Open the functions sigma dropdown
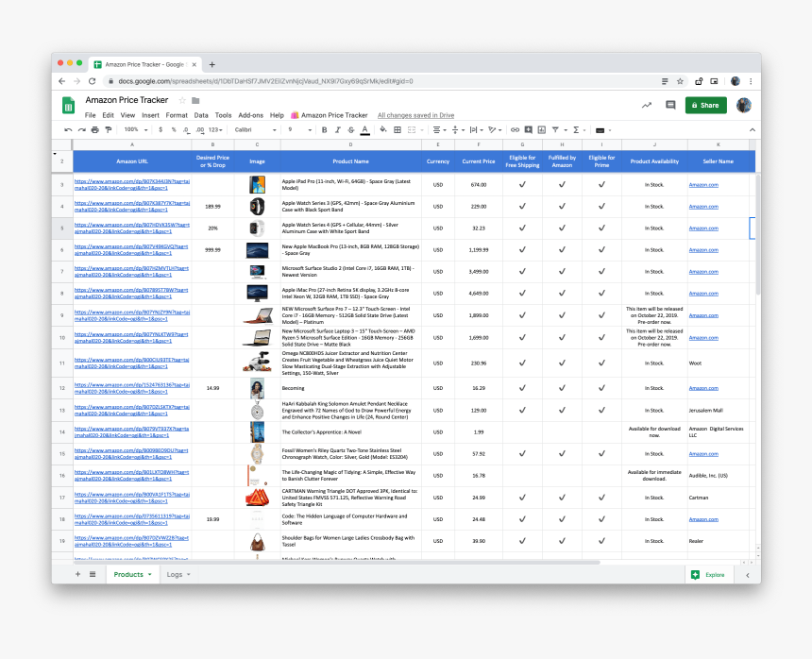 click(579, 130)
